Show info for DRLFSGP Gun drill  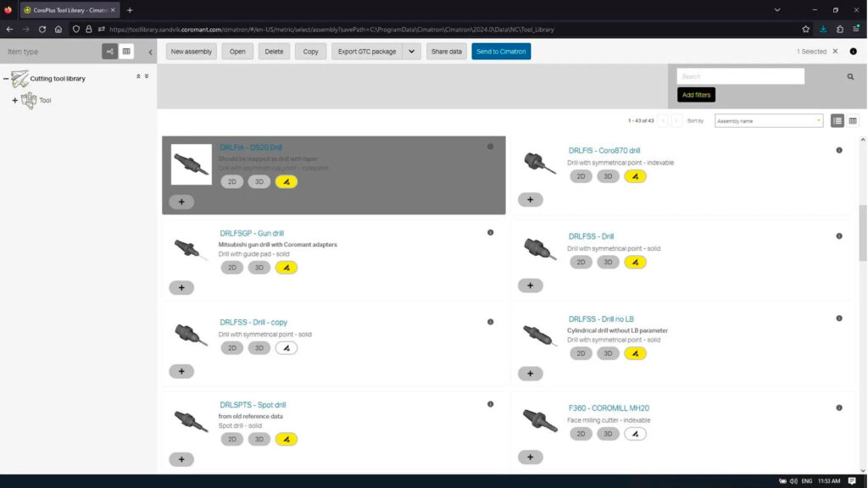(x=491, y=232)
